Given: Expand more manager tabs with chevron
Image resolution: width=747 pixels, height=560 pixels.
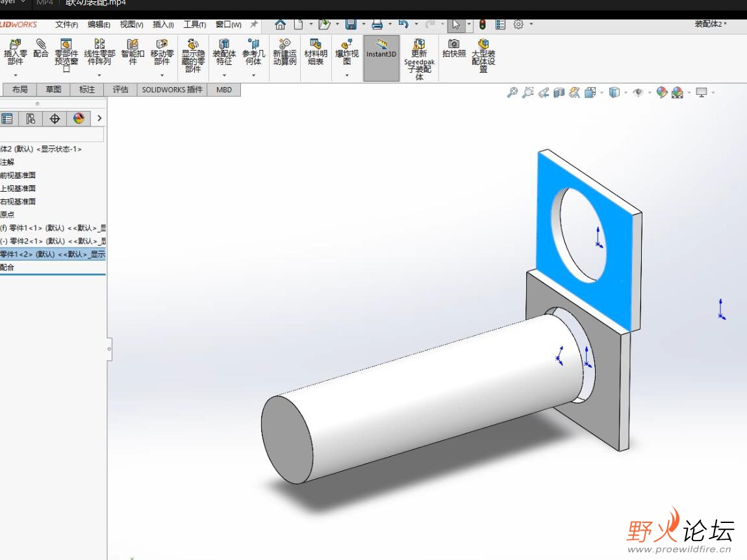Looking at the screenshot, I should pyautogui.click(x=99, y=118).
